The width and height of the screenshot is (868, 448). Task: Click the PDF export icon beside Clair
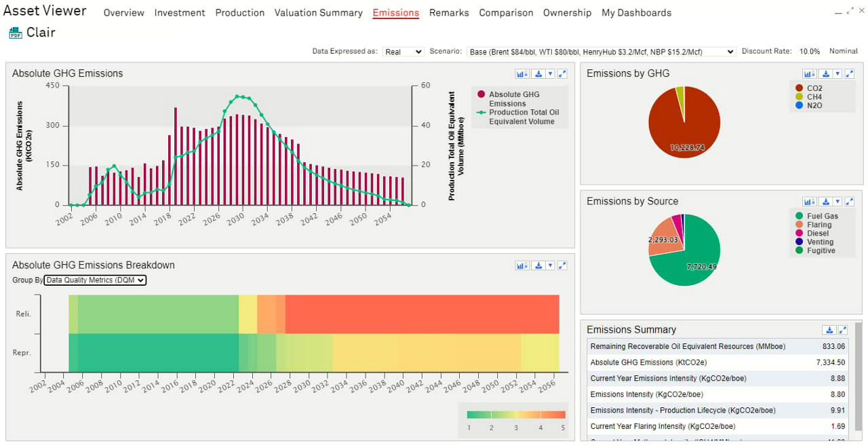(x=15, y=33)
